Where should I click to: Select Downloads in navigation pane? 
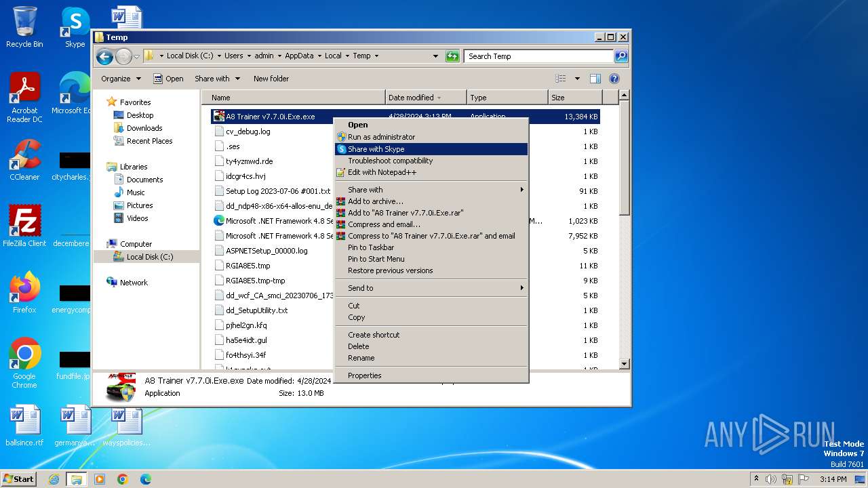tap(144, 128)
